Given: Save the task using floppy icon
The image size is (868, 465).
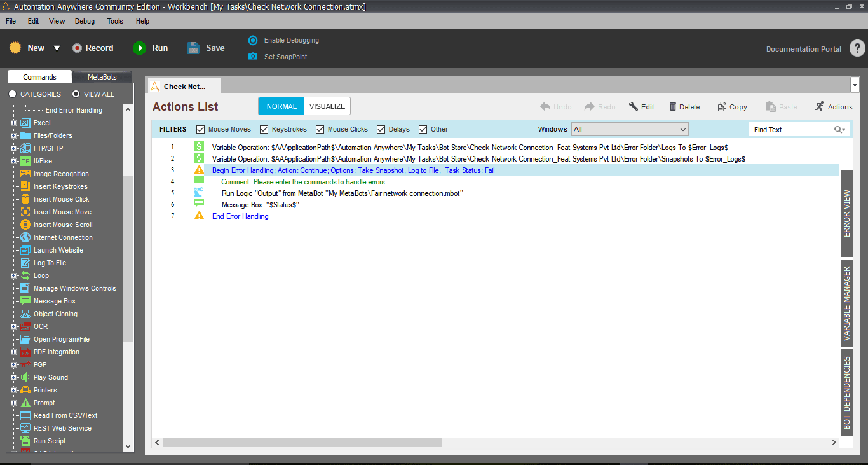Looking at the screenshot, I should click(x=193, y=48).
